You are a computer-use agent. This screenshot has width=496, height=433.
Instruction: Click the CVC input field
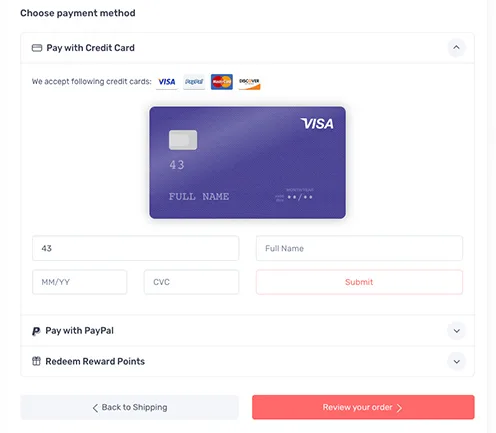point(191,282)
